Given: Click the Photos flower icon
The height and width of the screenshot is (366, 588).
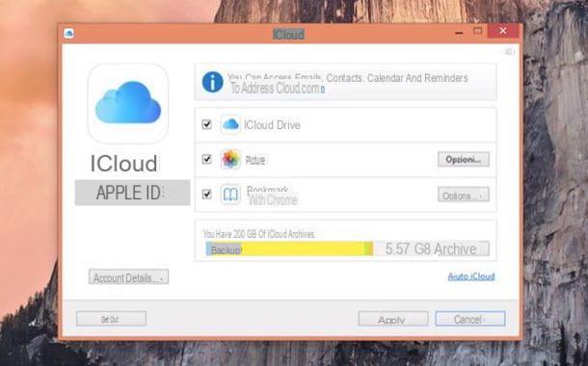Looking at the screenshot, I should [230, 159].
